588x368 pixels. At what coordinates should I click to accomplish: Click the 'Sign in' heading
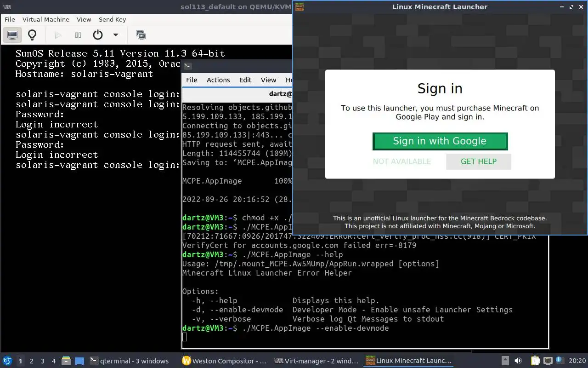[x=440, y=88]
